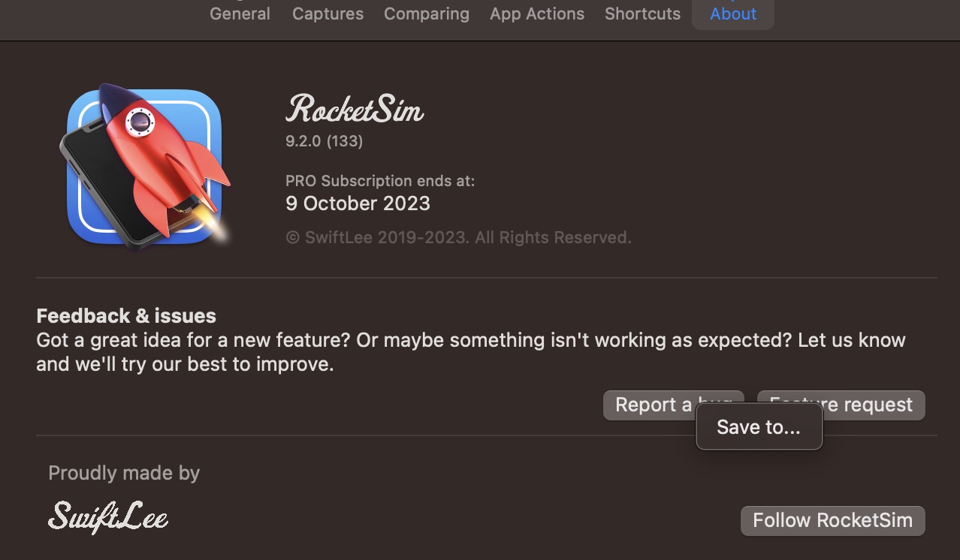Switch to the Captures tab
Image resolution: width=960 pixels, height=560 pixels.
[x=328, y=14]
